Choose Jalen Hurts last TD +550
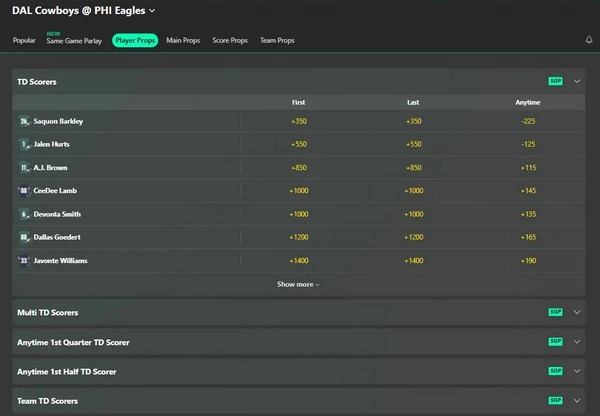 coord(414,144)
